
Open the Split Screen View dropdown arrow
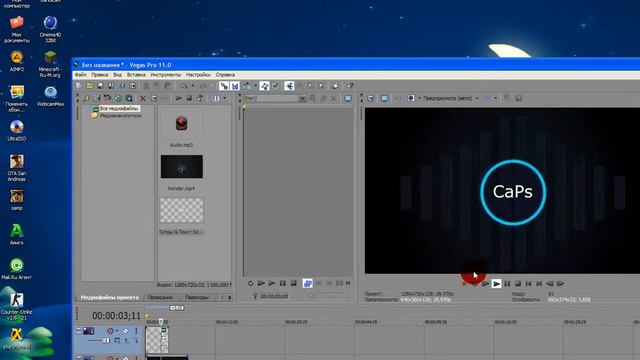(x=496, y=98)
